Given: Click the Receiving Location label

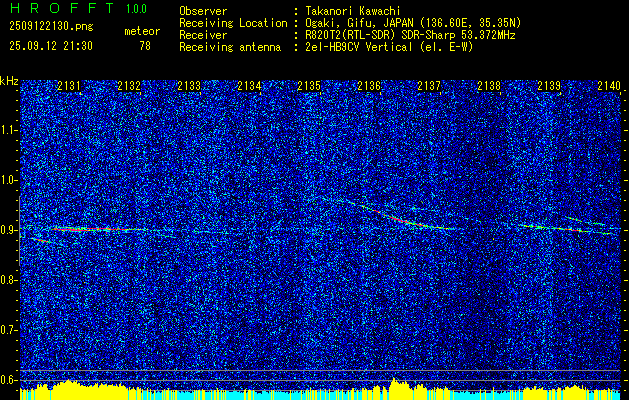Looking at the screenshot, I should coord(233,23).
